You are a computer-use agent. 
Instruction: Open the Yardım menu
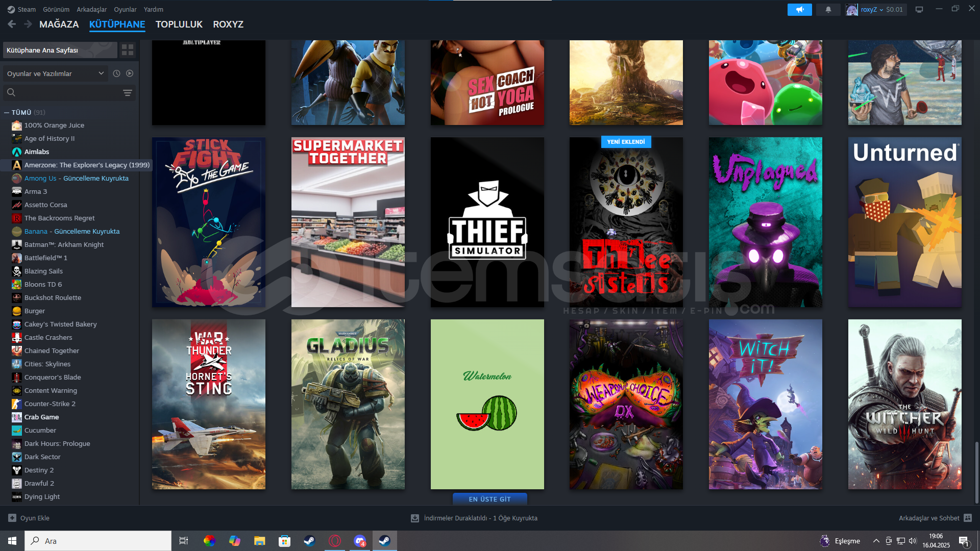click(154, 9)
